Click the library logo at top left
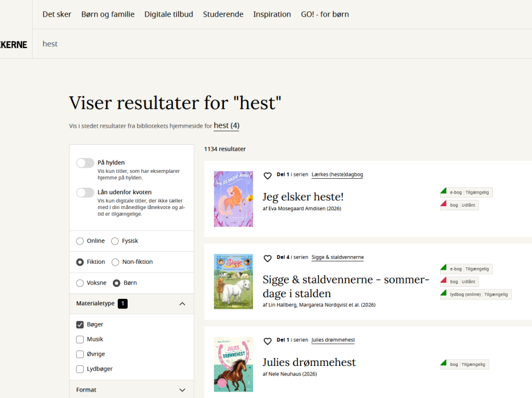Screen dimensions: 532x398 click(x=14, y=45)
